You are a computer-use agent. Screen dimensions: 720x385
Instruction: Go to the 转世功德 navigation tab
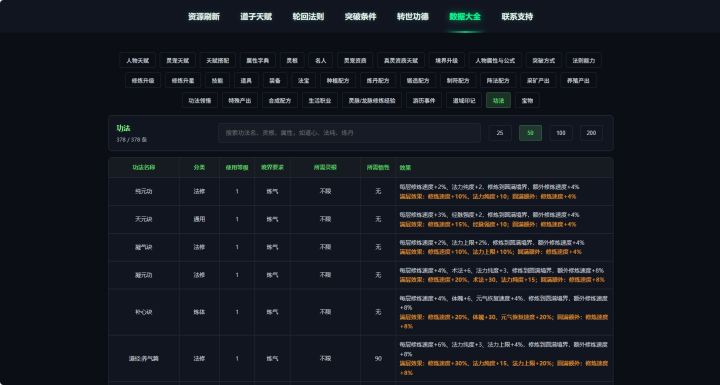point(413,17)
